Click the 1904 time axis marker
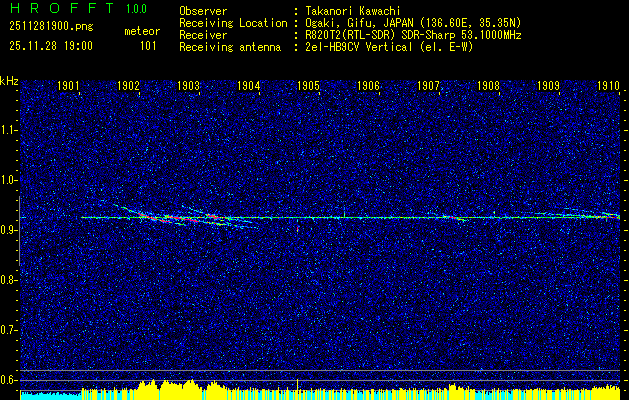 (248, 85)
